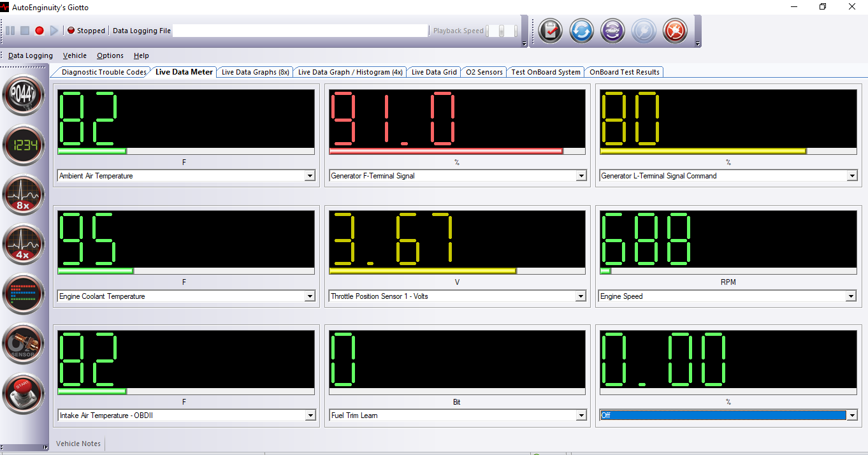Click the Data Logging File input field
The height and width of the screenshot is (455, 868).
300,30
